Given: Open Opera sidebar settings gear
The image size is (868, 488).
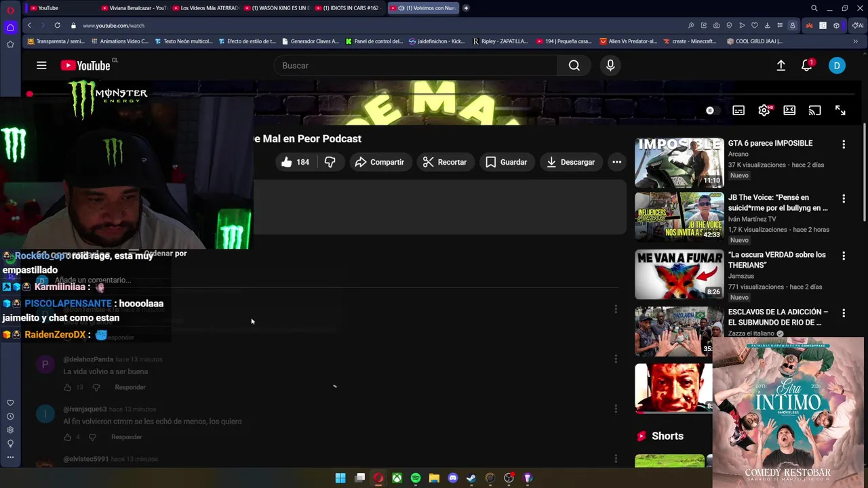Looking at the screenshot, I should point(10,430).
